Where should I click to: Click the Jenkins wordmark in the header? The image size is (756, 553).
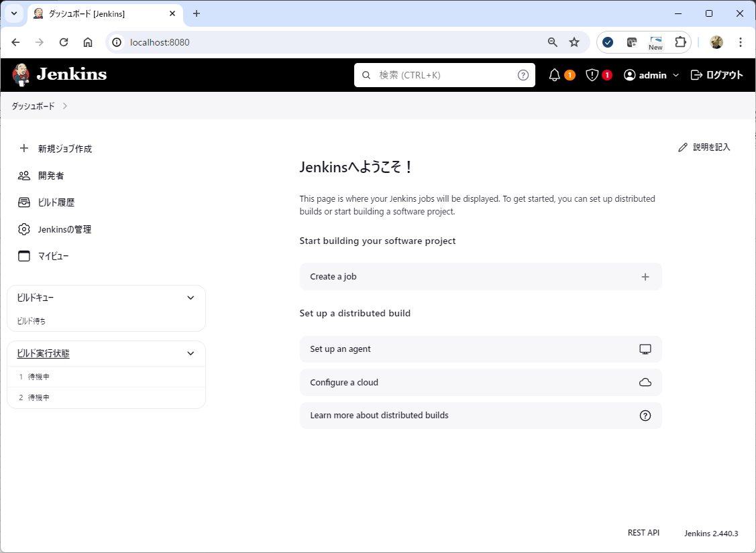coord(72,74)
